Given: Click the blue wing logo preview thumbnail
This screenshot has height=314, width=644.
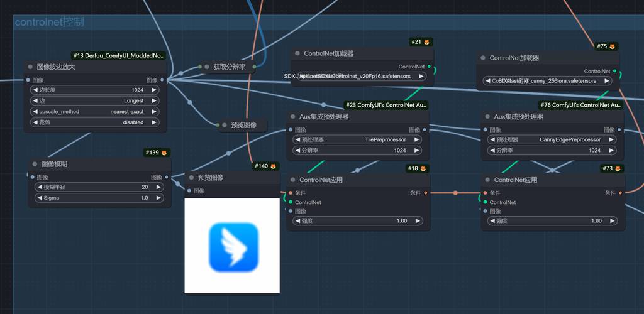Looking at the screenshot, I should click(x=232, y=246).
